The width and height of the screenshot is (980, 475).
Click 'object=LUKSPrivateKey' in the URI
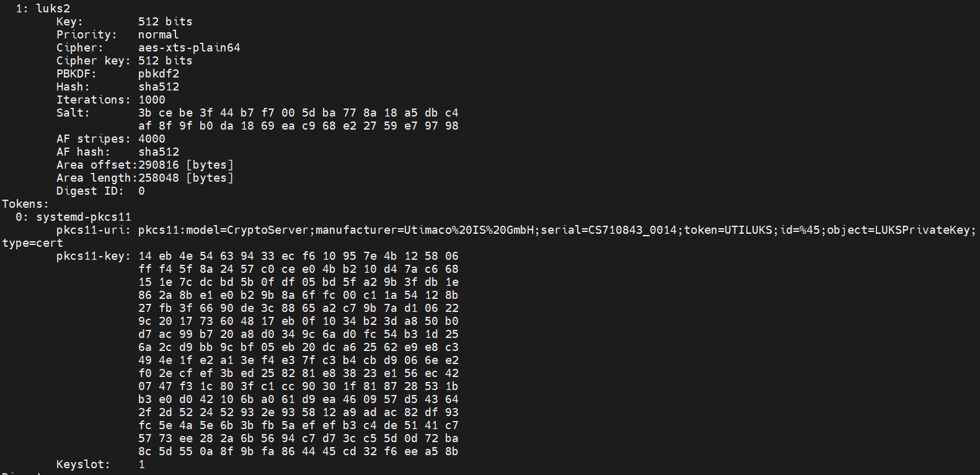click(x=899, y=230)
